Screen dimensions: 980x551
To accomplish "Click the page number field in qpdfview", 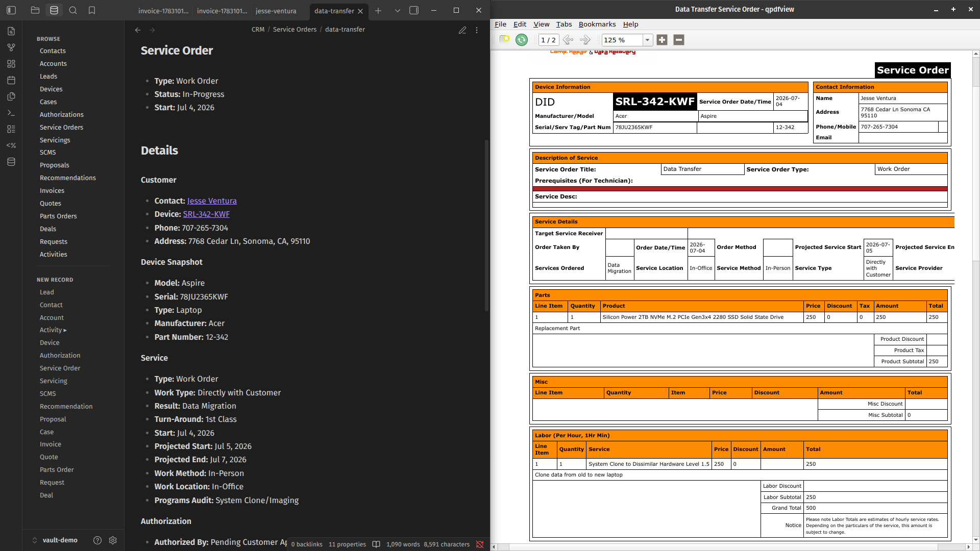I will click(x=549, y=40).
